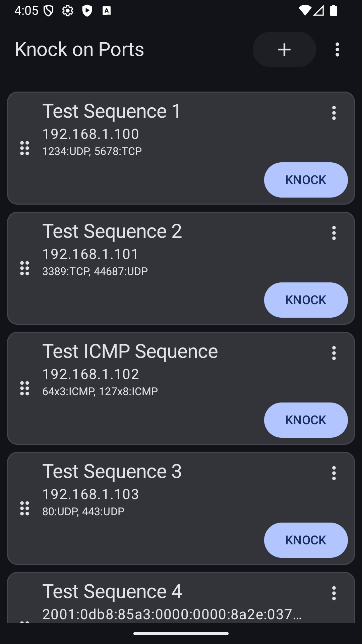Select the Test Sequence 1 title
The height and width of the screenshot is (644, 362).
pos(112,111)
